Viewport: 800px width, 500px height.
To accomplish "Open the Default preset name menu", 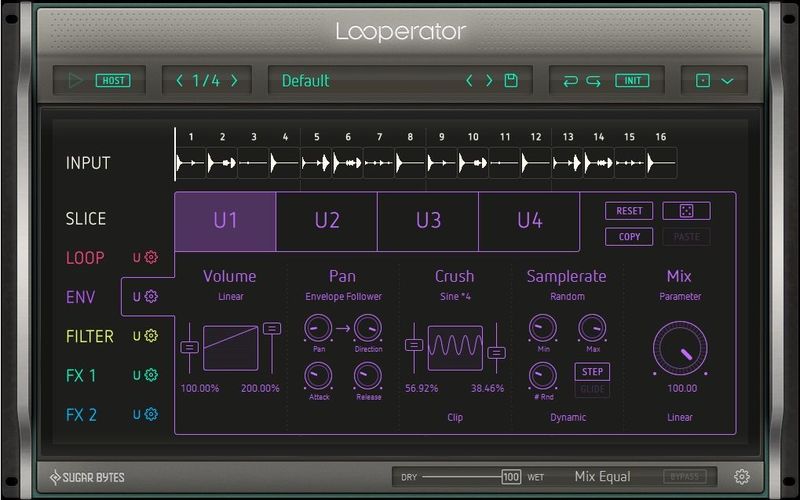I will [306, 81].
